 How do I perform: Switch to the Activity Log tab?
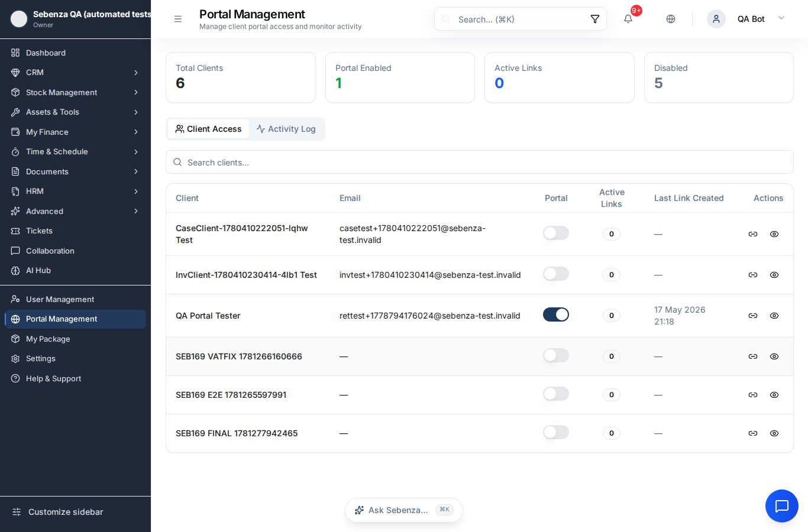click(x=286, y=129)
